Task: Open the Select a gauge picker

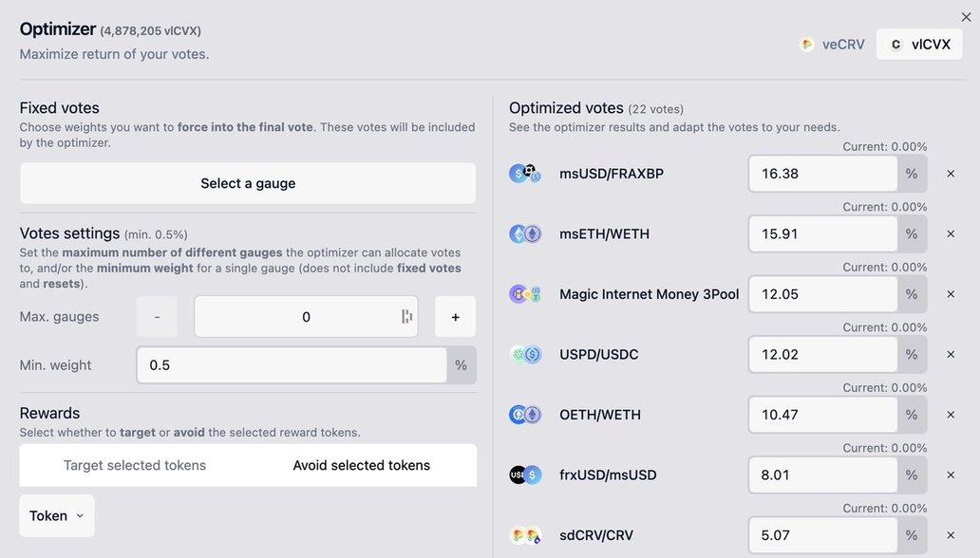Action: (248, 183)
